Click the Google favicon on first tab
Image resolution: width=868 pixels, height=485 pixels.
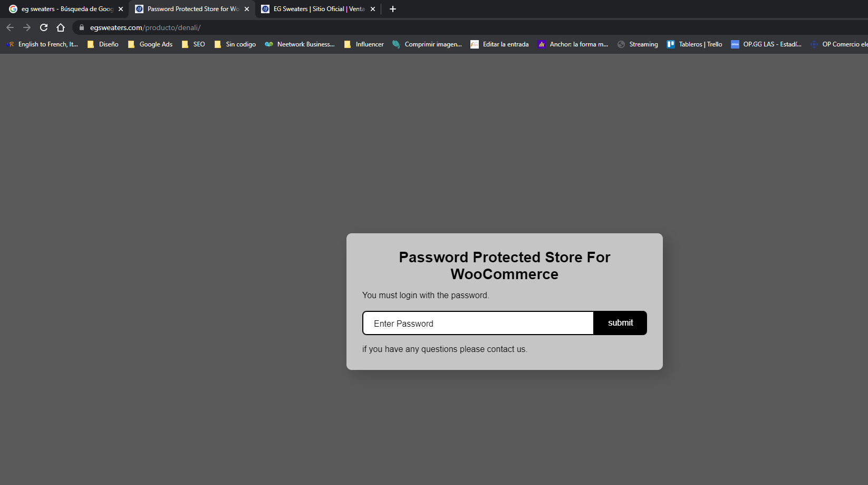coord(13,9)
